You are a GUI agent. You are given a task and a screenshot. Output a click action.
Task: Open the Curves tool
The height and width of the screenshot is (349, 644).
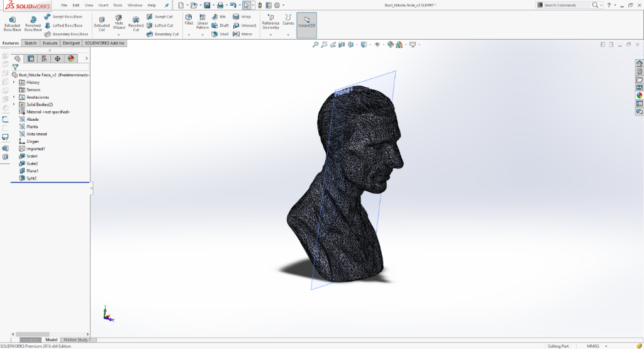click(x=288, y=19)
